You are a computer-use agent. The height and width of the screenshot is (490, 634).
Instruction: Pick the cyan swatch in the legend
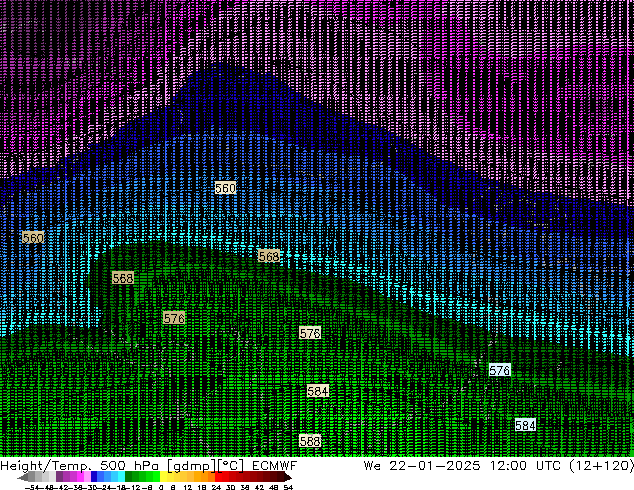121,477
